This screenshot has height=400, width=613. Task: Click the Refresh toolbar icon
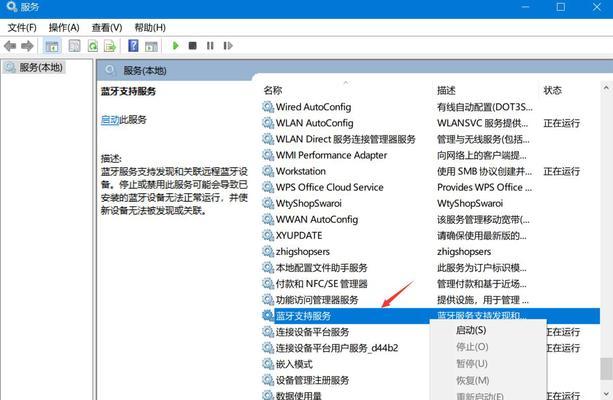tap(93, 46)
